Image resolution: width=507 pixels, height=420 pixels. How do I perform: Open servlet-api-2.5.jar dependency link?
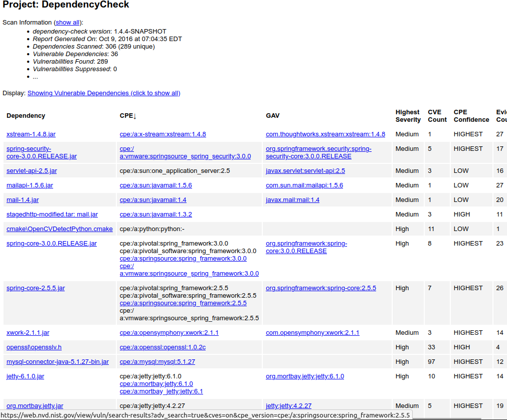(x=32, y=171)
